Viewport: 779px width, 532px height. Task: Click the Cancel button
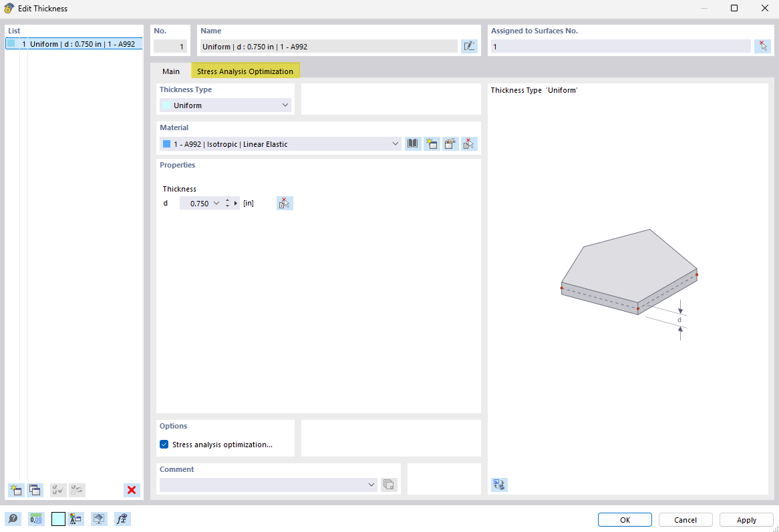click(x=685, y=519)
